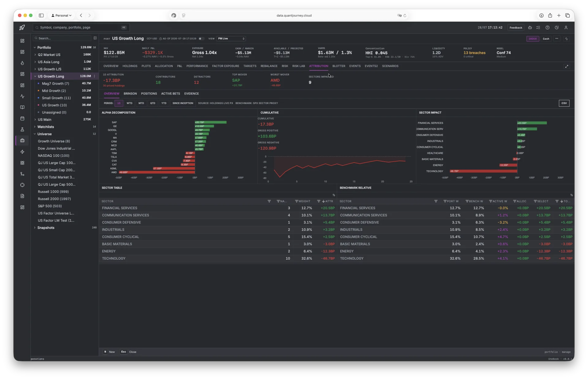Switch to the Holdings tab
Screen dimensions: 588x379
coord(130,66)
